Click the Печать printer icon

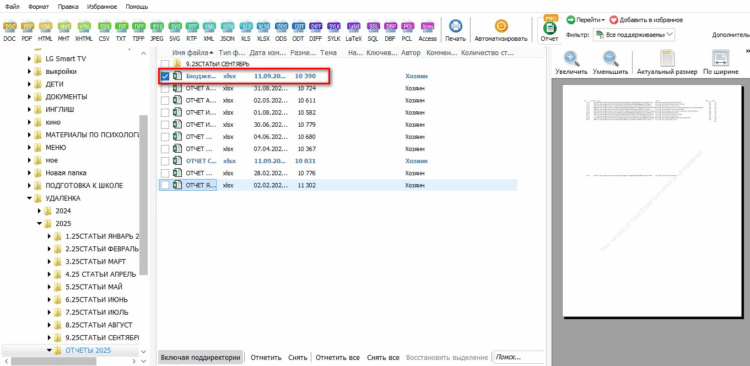click(455, 31)
